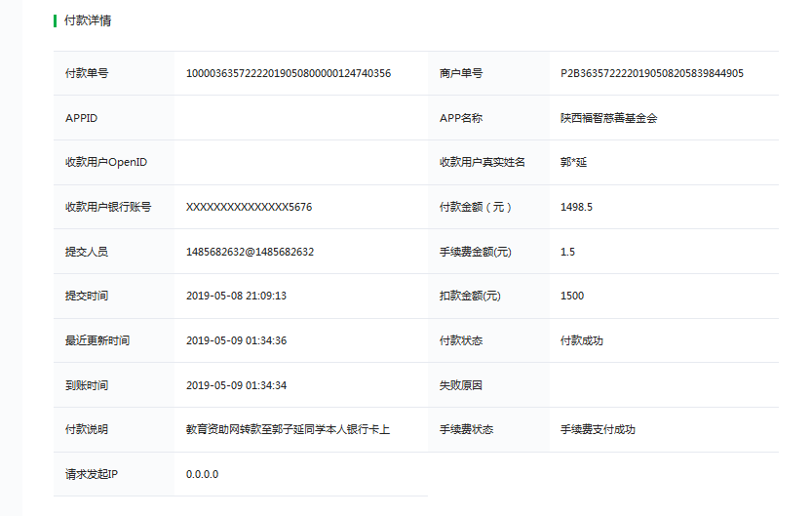This screenshot has height=516, width=812.
Task: Click the APP名称 label
Action: click(461, 118)
